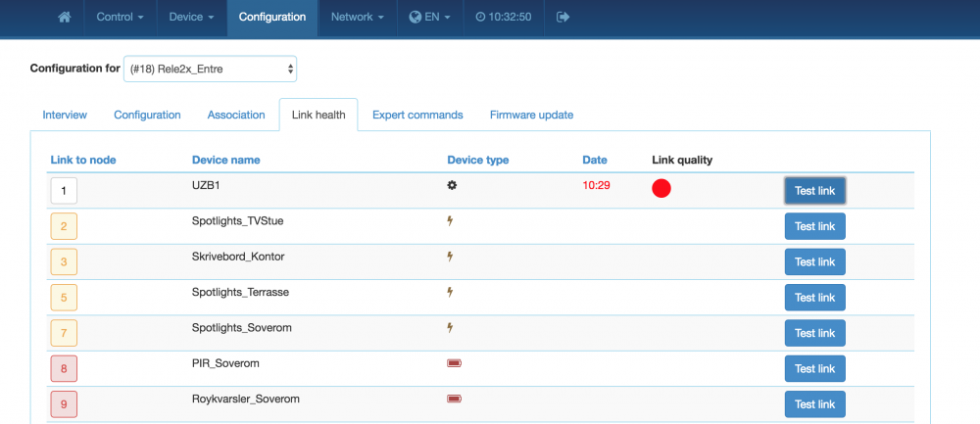Viewport: 980px width, 424px height.
Task: Click the clock showing 10:32:50
Action: click(503, 17)
